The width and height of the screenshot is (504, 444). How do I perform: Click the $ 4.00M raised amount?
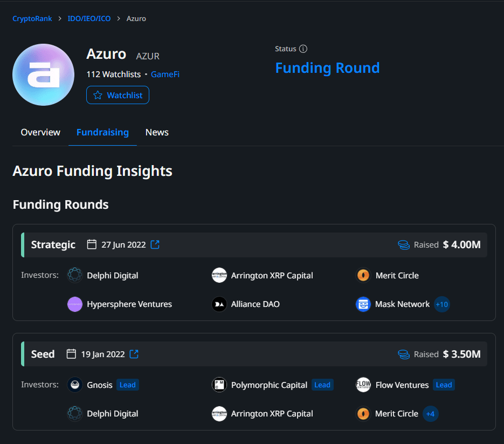click(461, 244)
